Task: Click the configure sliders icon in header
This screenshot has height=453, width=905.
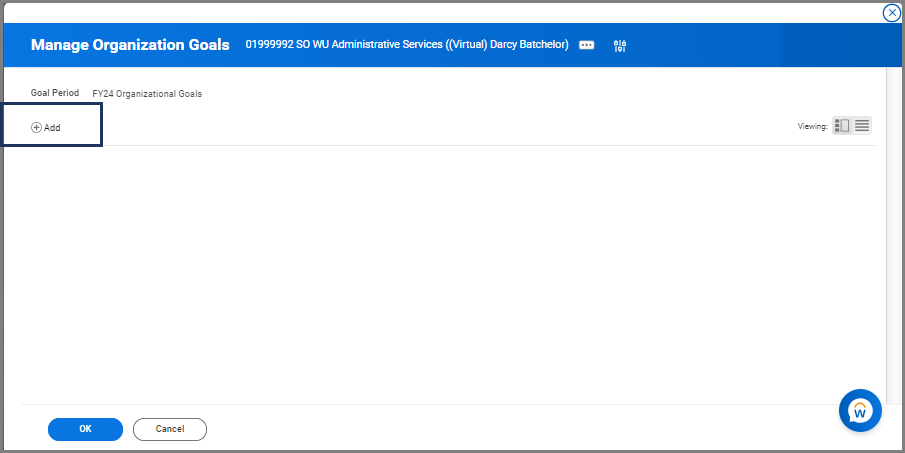Action: point(619,45)
